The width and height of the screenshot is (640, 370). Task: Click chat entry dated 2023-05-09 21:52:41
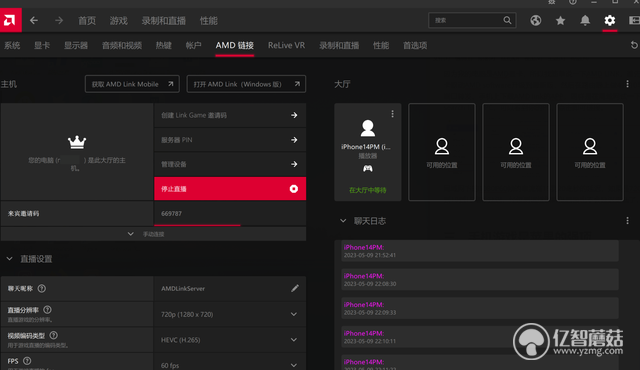click(x=480, y=251)
